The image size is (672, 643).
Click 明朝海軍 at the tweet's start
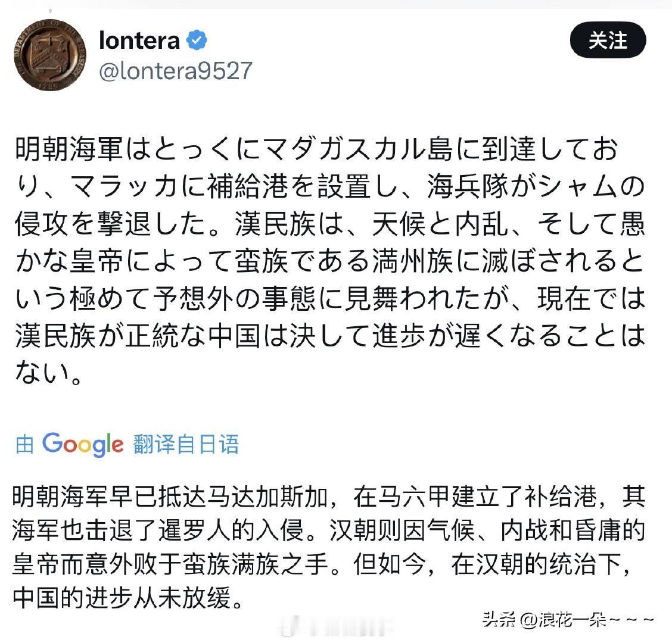(70, 149)
